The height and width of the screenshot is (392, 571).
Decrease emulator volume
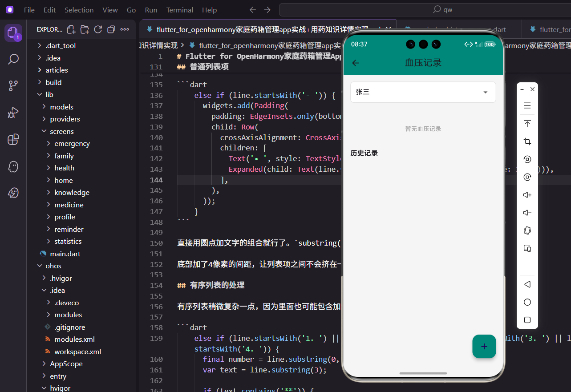(x=527, y=213)
